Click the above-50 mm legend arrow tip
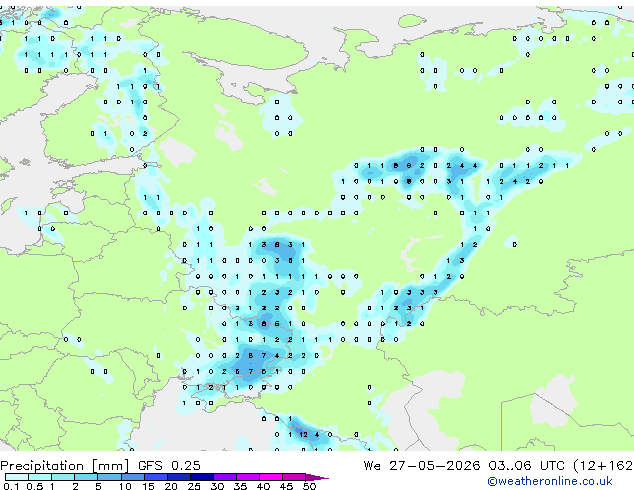The height and width of the screenshot is (490, 634). [317, 477]
